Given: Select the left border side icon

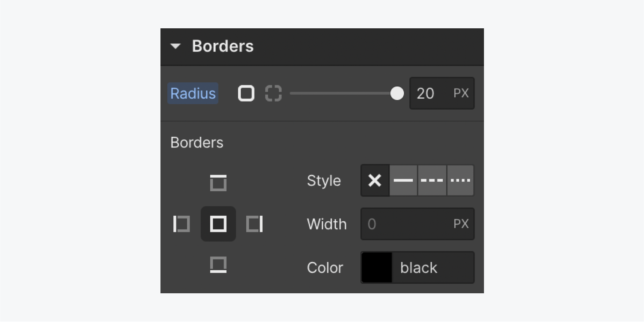Looking at the screenshot, I should point(181,224).
